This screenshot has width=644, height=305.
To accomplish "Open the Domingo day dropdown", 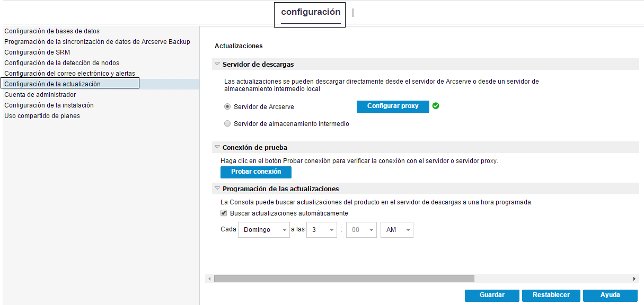I will [263, 230].
